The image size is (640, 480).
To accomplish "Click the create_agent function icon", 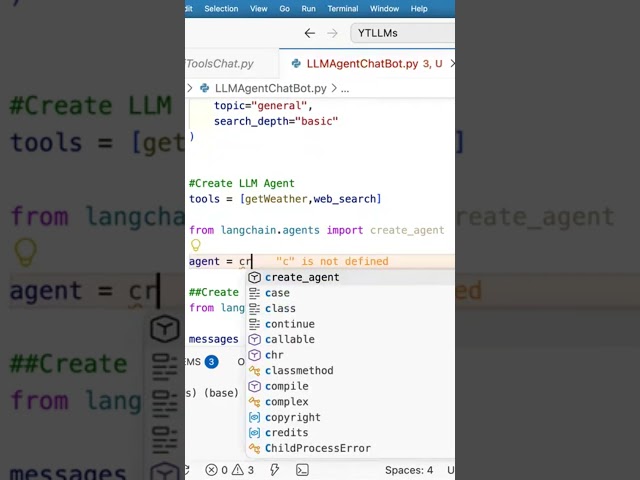I will coord(255,278).
